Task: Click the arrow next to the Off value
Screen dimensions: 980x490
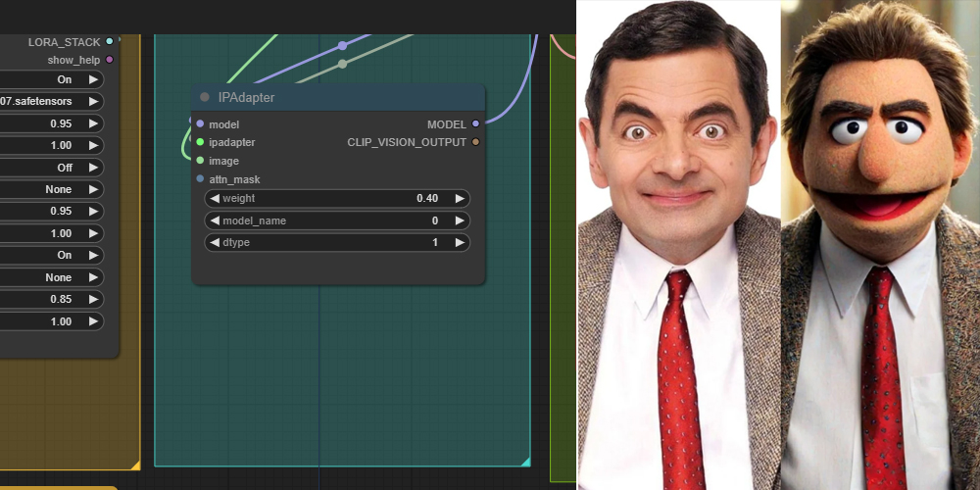Action: click(x=93, y=168)
